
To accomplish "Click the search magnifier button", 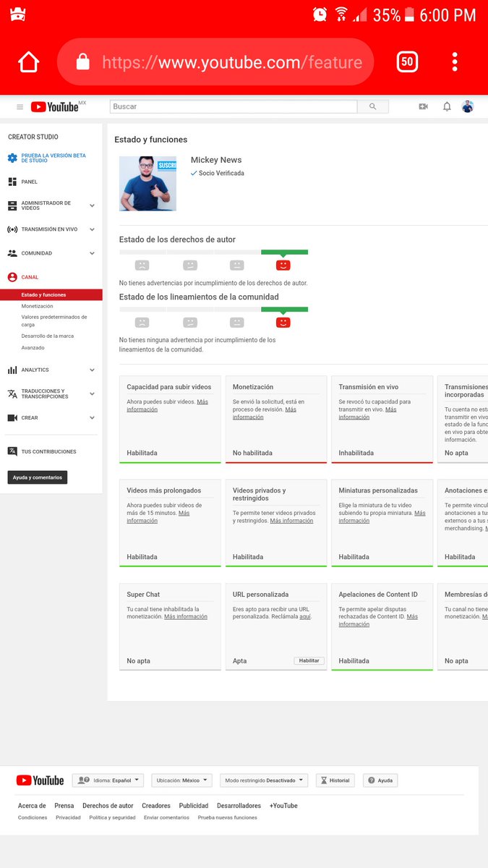I will [373, 106].
